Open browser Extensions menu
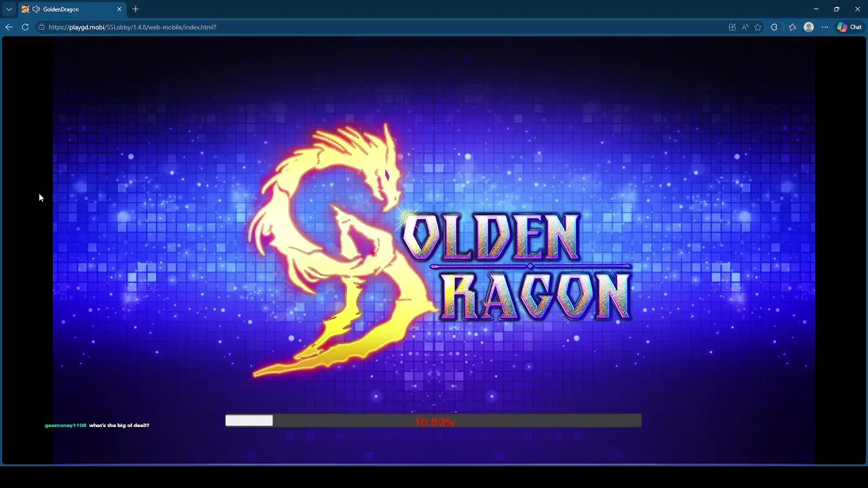Screen dimensions: 868x488 tap(774, 27)
